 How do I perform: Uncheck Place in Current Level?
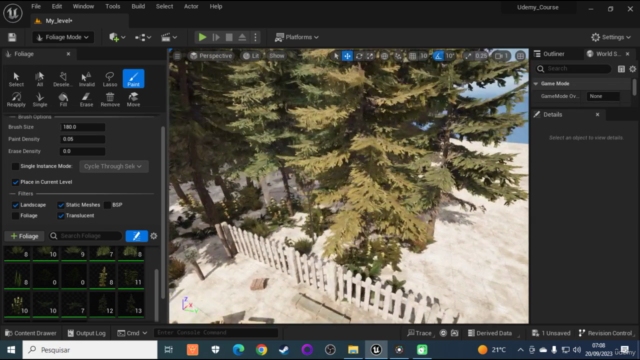tap(16, 182)
